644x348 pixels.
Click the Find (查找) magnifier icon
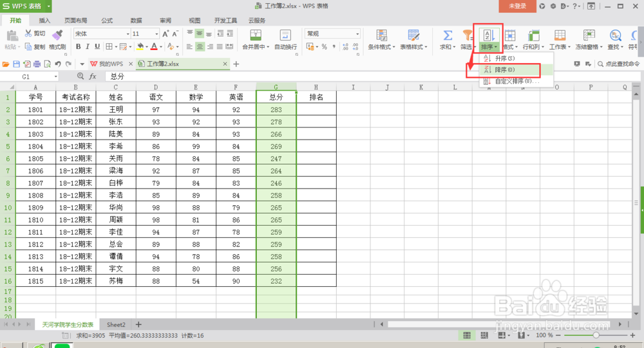click(x=615, y=35)
